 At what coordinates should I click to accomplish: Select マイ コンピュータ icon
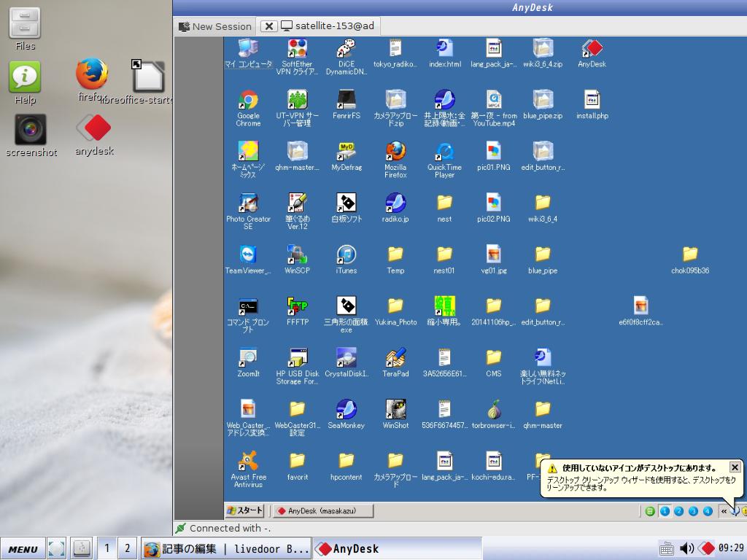(248, 52)
